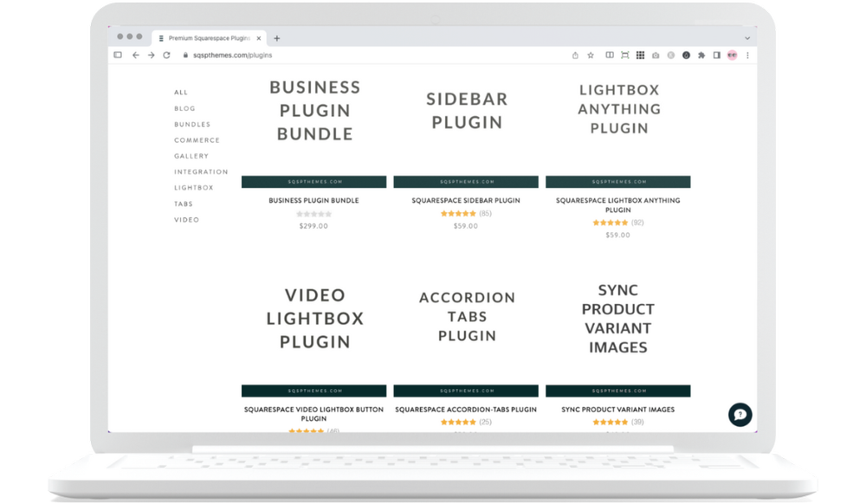The height and width of the screenshot is (504, 866).
Task: Filter plugins by BUNDLES category
Action: pos(192,124)
